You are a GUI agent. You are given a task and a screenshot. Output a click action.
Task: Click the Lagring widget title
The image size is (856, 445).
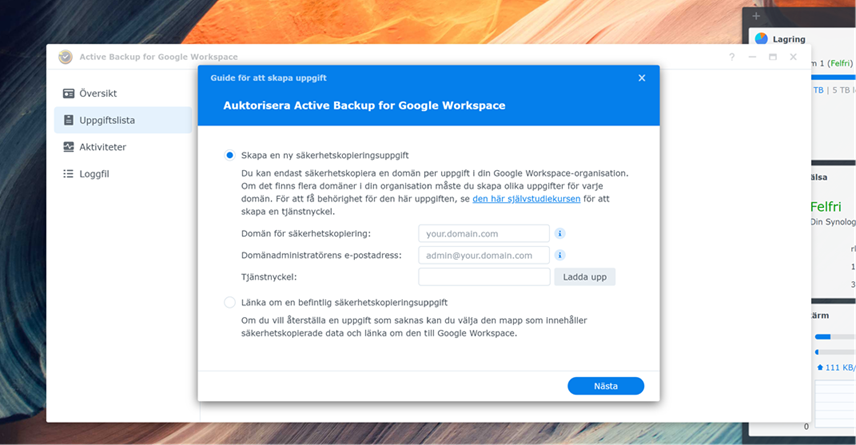pos(789,39)
